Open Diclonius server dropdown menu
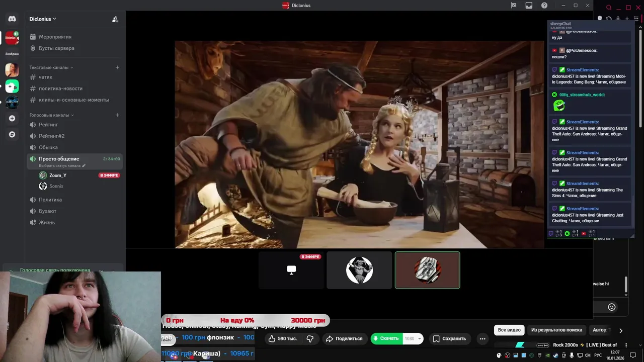 [43, 19]
